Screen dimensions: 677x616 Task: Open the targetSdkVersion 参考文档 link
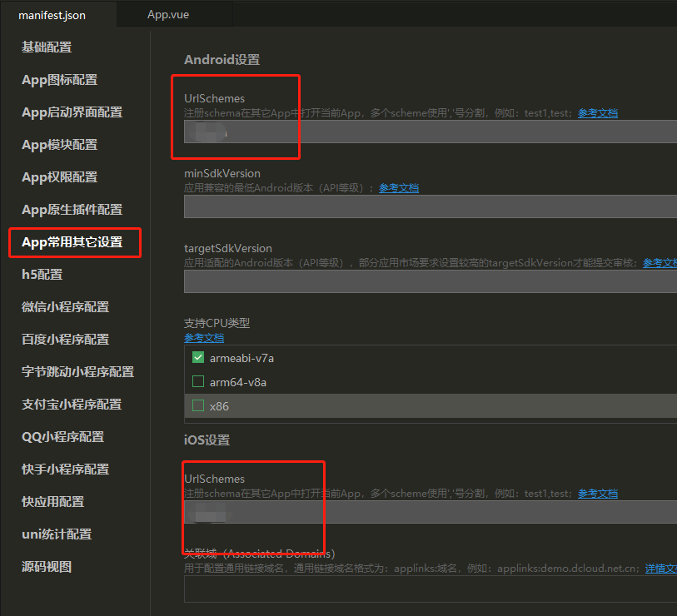(662, 262)
